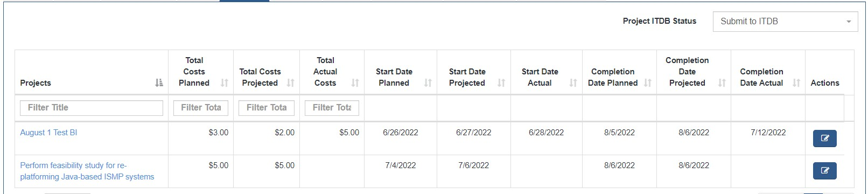
Task: Open the Project ITDB Status dropdown
Action: pos(785,22)
